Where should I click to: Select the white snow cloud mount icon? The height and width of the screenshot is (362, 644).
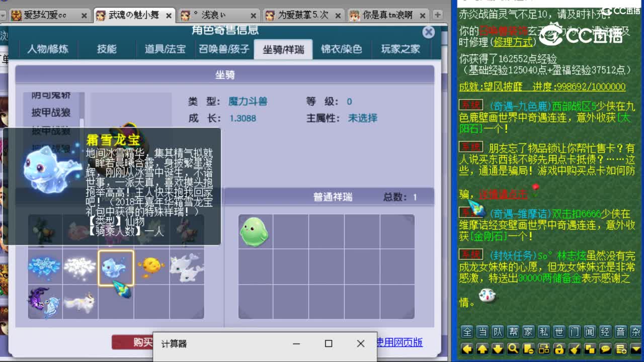coord(80,267)
